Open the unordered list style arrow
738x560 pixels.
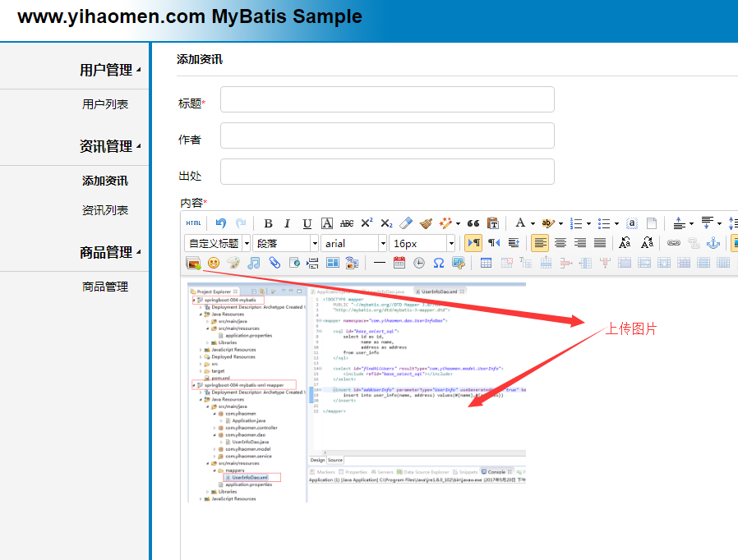tap(616, 224)
